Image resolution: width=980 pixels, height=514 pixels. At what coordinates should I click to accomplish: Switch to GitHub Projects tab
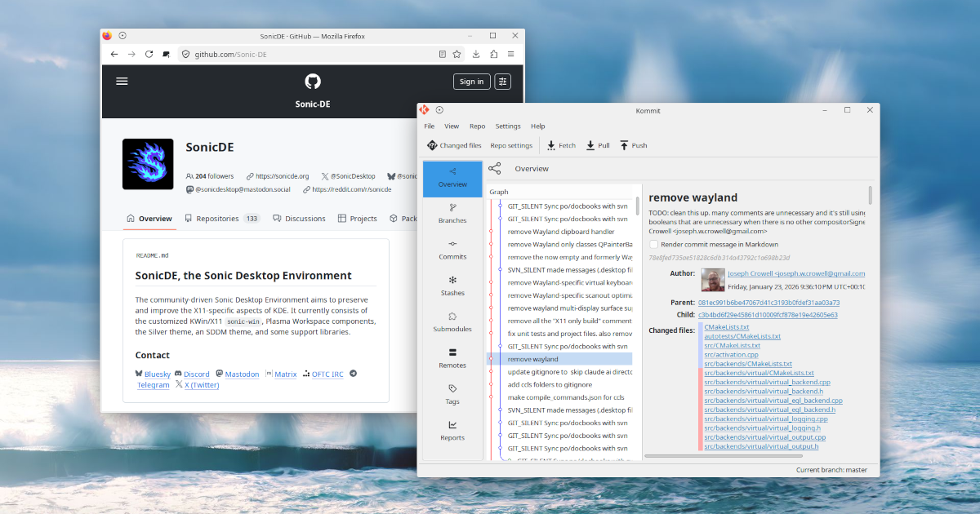pos(358,219)
